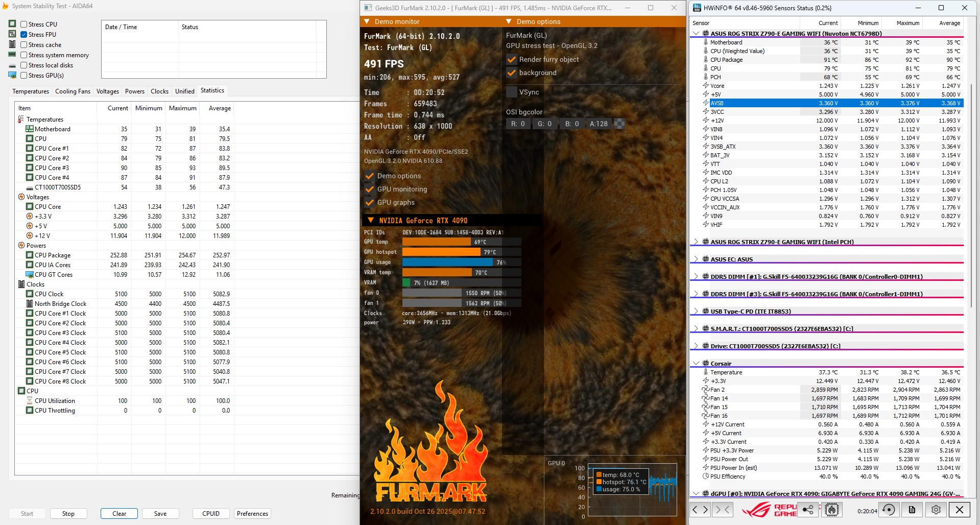Viewport: 980px width, 525px height.
Task: Click the RAM icon beside Stress system memory
Action: click(x=12, y=55)
